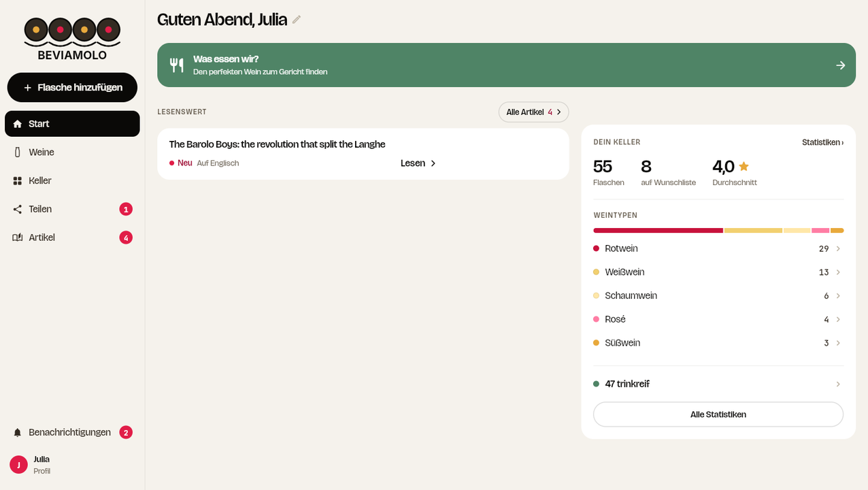
Task: Click the Beviamolo logo
Action: [72, 39]
